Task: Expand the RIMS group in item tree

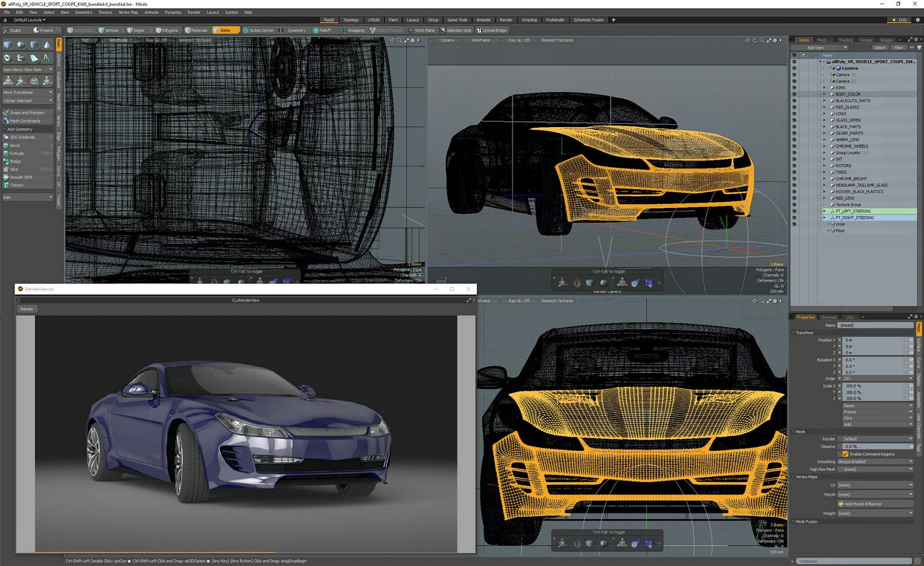Action: (x=824, y=88)
